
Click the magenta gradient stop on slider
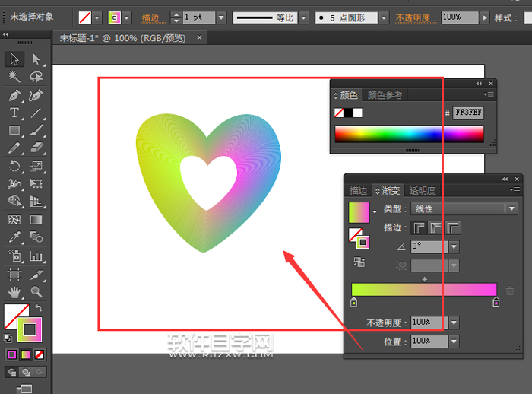[x=496, y=302]
